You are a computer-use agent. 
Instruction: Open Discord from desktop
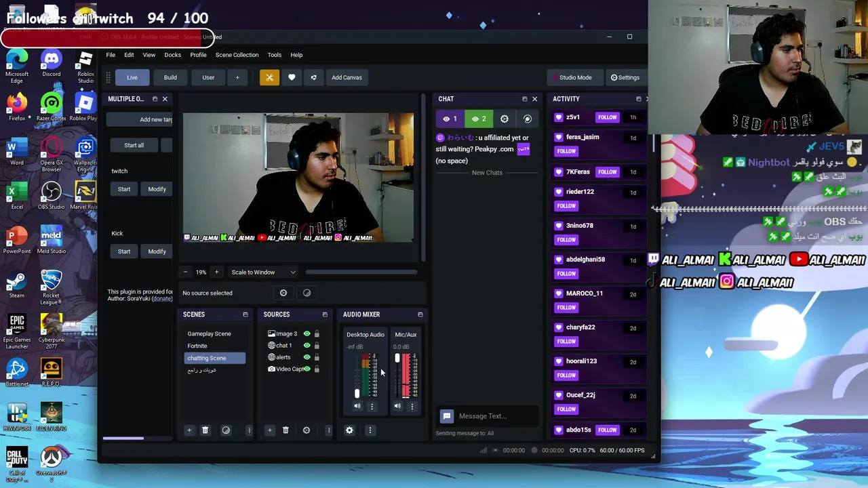[51, 63]
